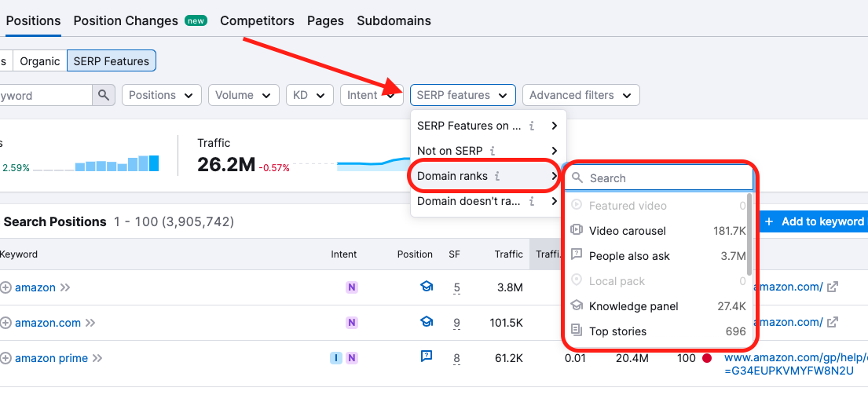Sort by Position column header
868x395 pixels.
click(415, 254)
